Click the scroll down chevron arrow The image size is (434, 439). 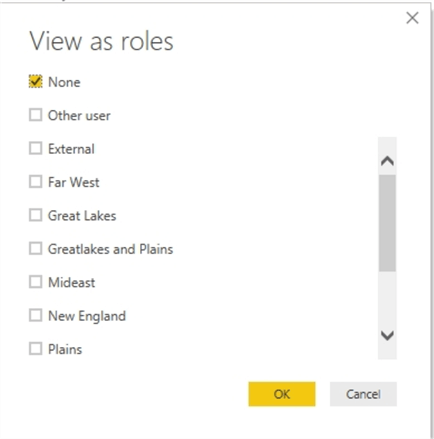(x=387, y=335)
